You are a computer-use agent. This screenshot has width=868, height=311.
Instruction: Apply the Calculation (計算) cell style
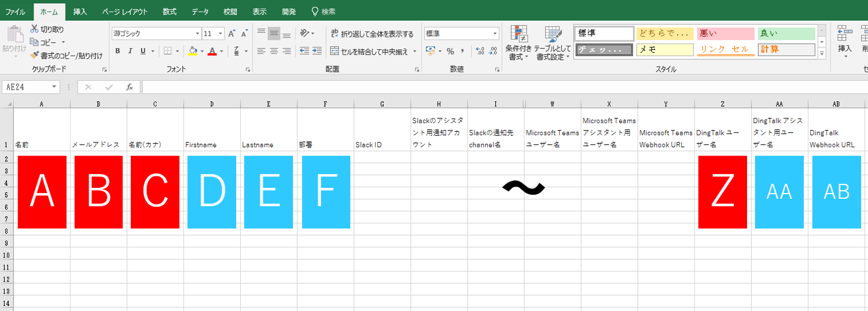click(786, 50)
